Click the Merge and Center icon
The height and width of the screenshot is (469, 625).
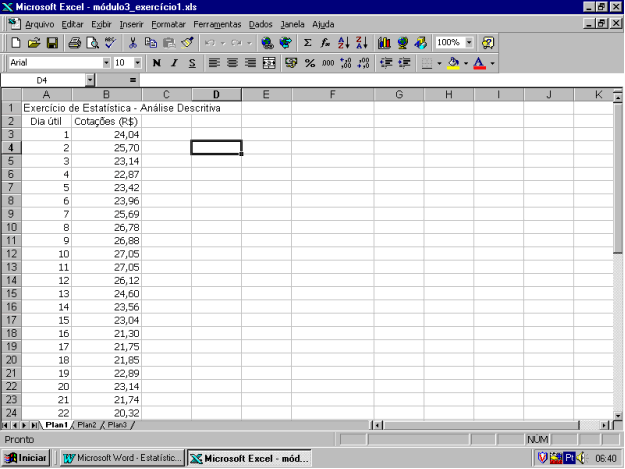[x=268, y=63]
